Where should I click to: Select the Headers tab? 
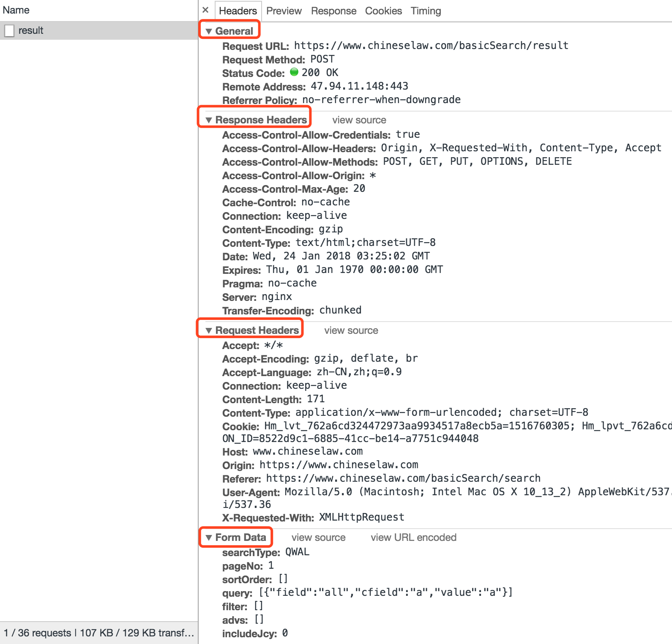coord(238,11)
